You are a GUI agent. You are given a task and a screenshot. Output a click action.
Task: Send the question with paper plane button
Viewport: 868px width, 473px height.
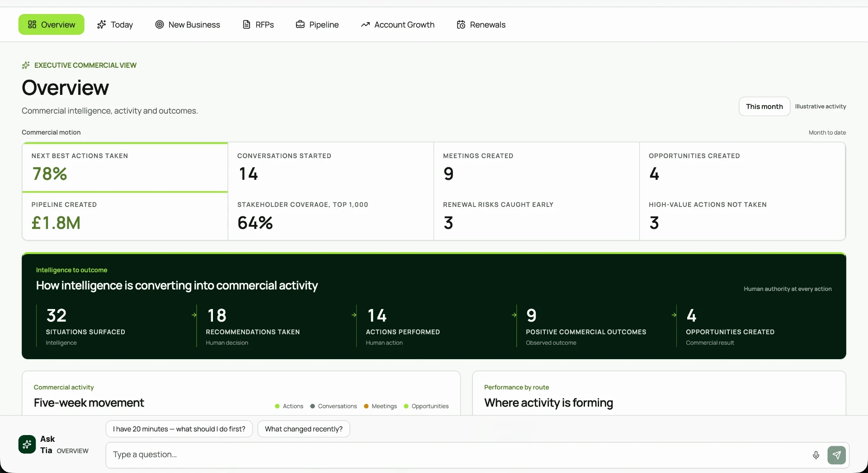coord(836,455)
